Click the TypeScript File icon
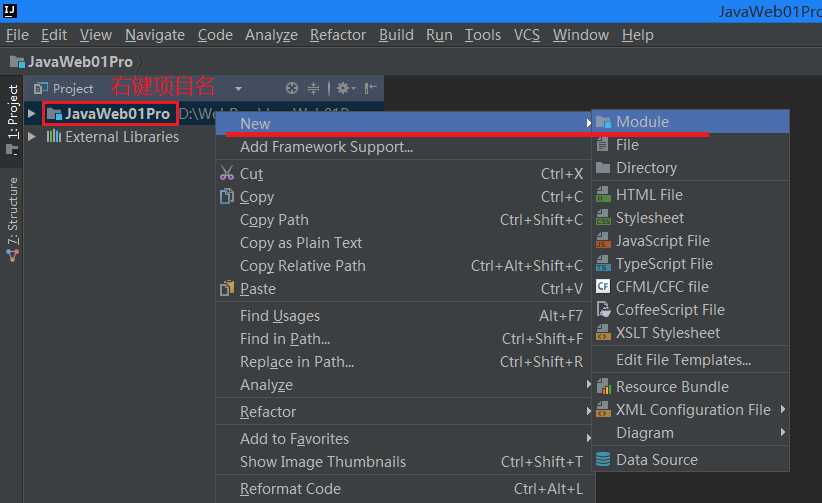 pos(603,264)
